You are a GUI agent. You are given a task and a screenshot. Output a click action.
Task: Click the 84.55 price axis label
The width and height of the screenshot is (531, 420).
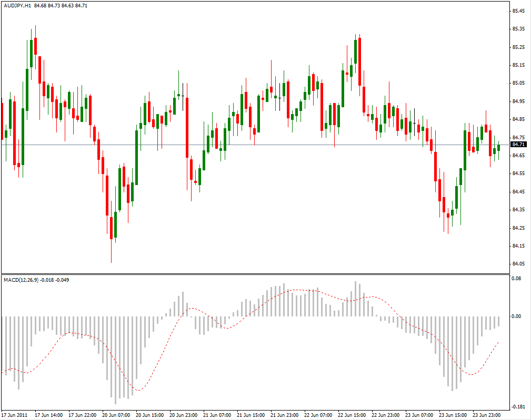pyautogui.click(x=518, y=173)
